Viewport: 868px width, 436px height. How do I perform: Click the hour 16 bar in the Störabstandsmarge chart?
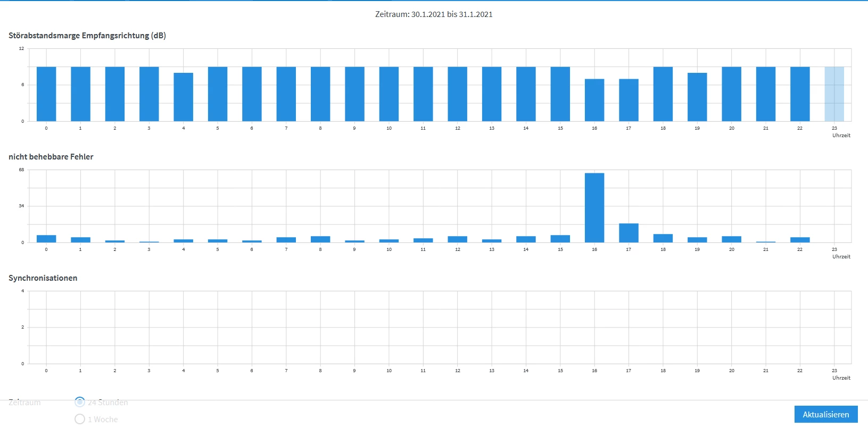pos(594,100)
